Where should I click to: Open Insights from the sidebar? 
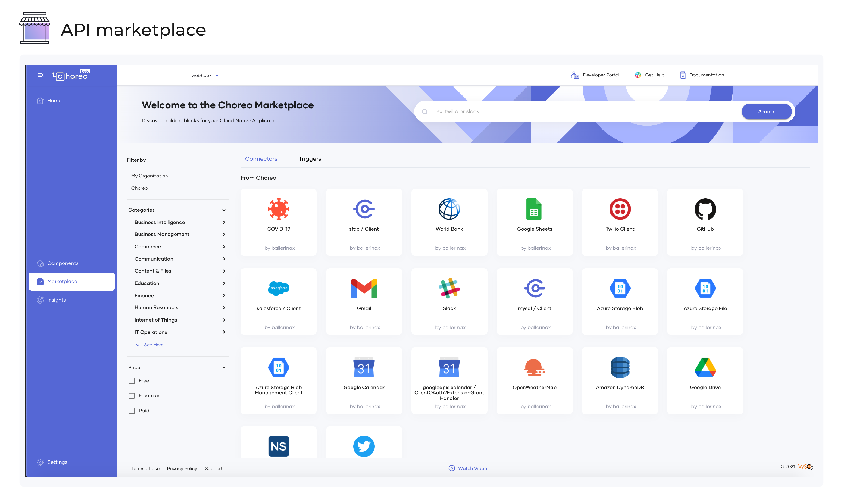pos(56,300)
